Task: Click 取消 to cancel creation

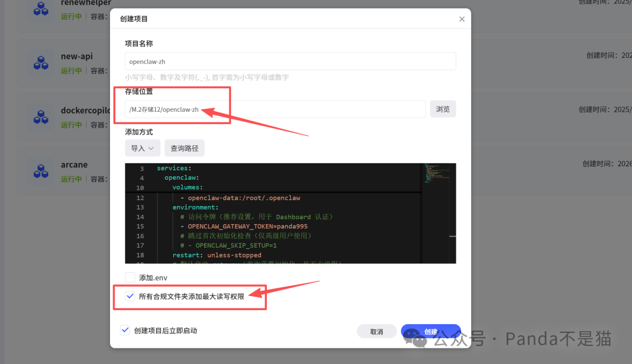Action: click(x=376, y=331)
